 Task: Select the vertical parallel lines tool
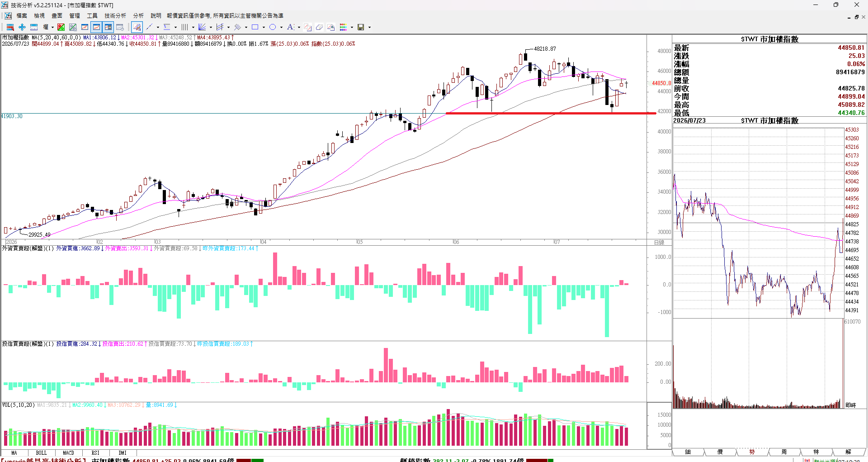tap(184, 27)
